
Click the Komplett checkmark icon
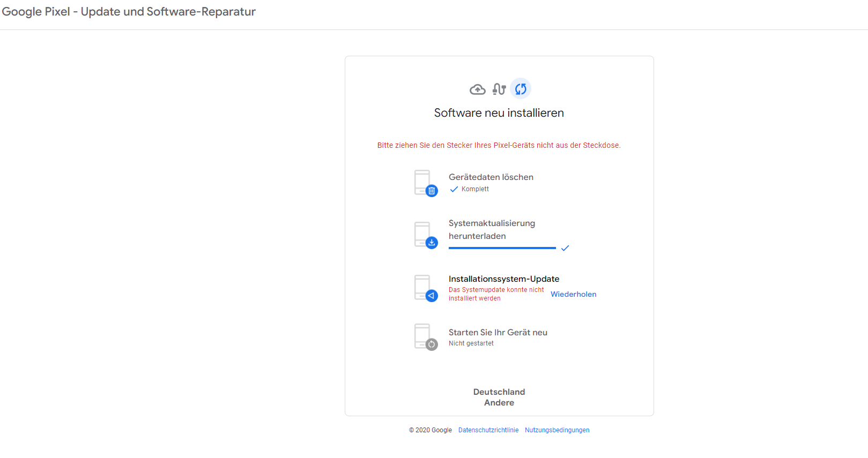454,189
